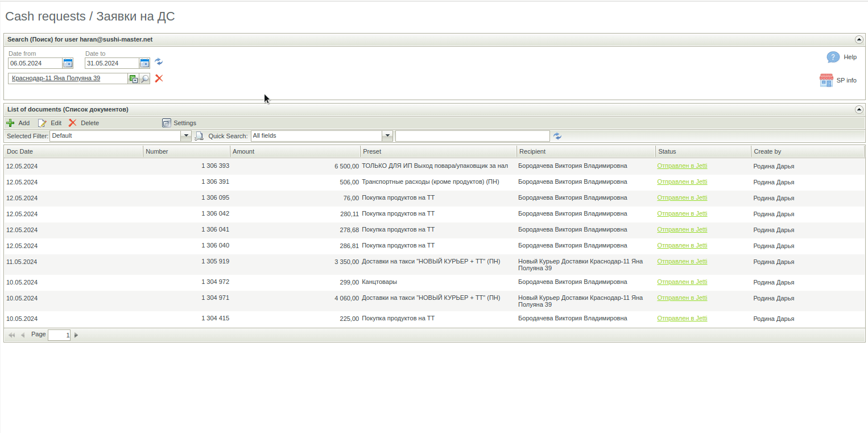Image resolution: width=868 pixels, height=433 pixels.
Task: Sort by Recipient column
Action: point(586,151)
